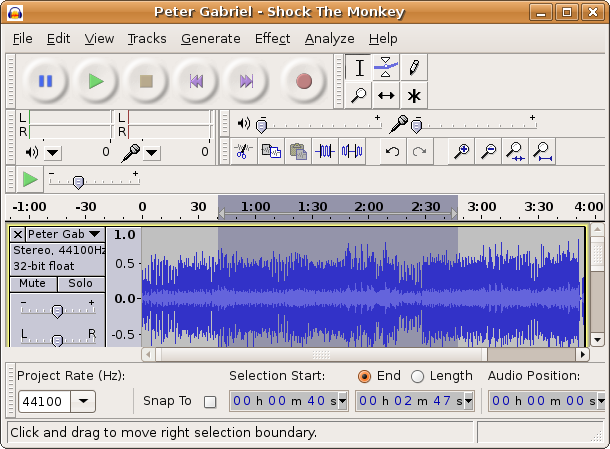Open output meter speaker dropdown arrow

click(x=53, y=153)
